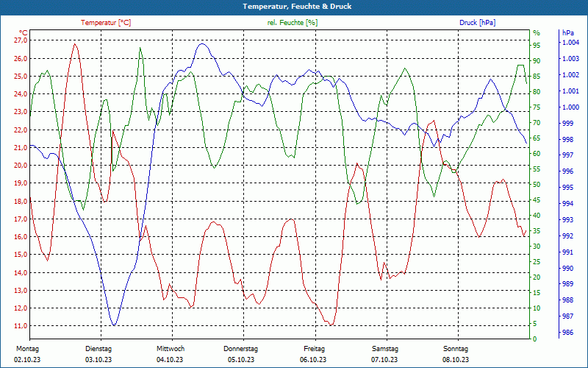
Task: Click the 997 pressure axis value
Action: (x=567, y=155)
